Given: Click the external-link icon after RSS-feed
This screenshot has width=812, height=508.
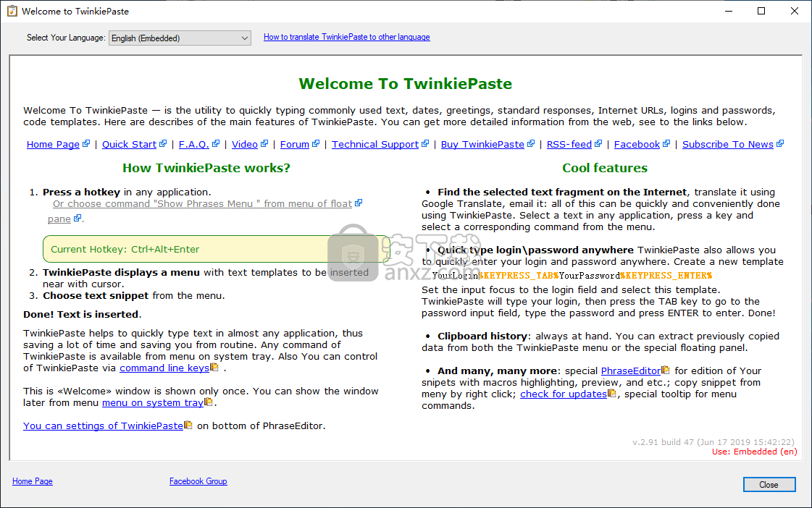Looking at the screenshot, I should tap(598, 143).
